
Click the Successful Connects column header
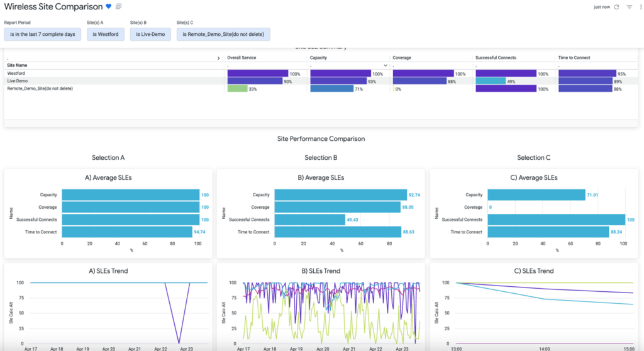496,58
